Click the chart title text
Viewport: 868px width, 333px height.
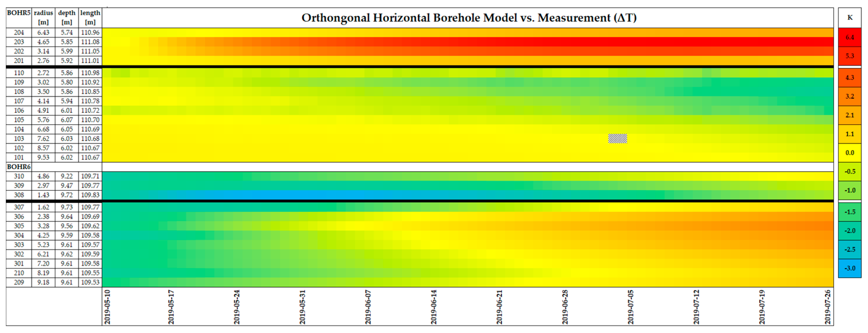click(x=469, y=18)
